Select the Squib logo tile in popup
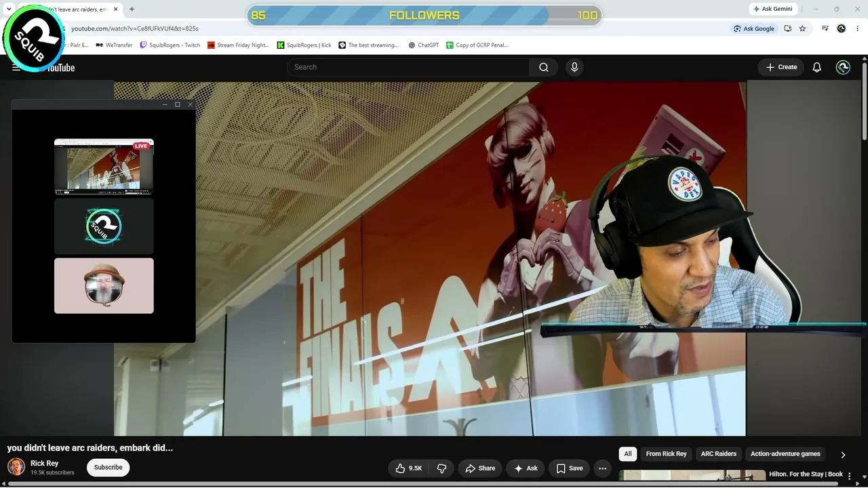 (x=104, y=226)
